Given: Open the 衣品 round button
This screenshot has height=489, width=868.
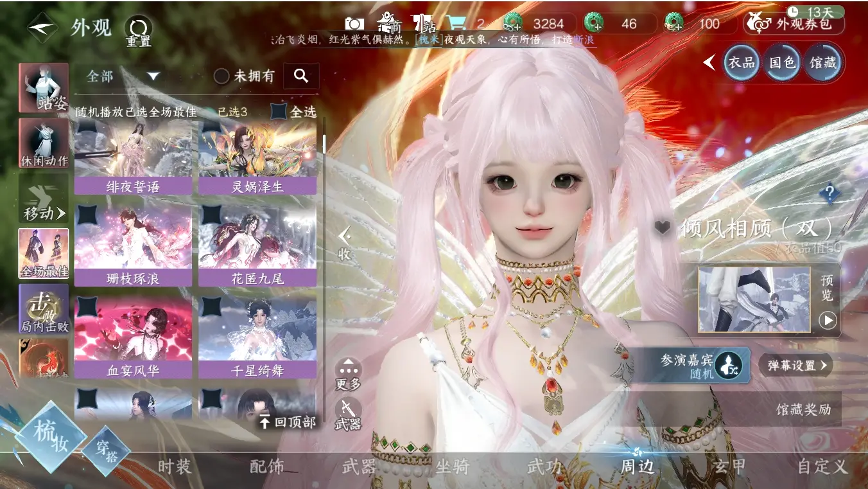Looking at the screenshot, I should coord(742,62).
